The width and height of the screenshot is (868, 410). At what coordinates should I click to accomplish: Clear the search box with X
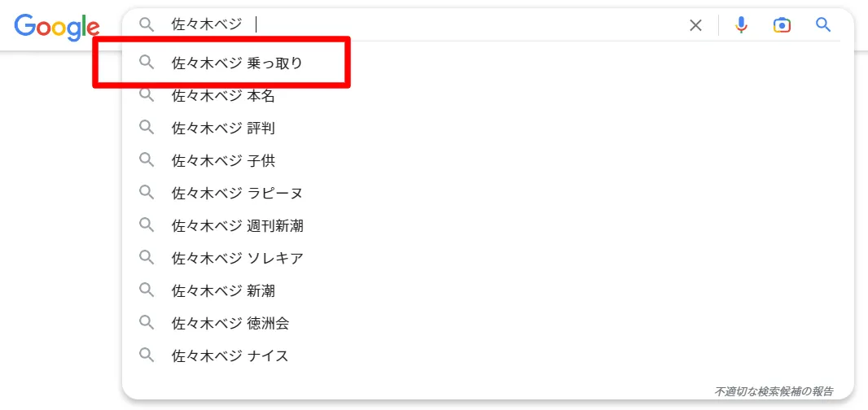click(x=695, y=25)
